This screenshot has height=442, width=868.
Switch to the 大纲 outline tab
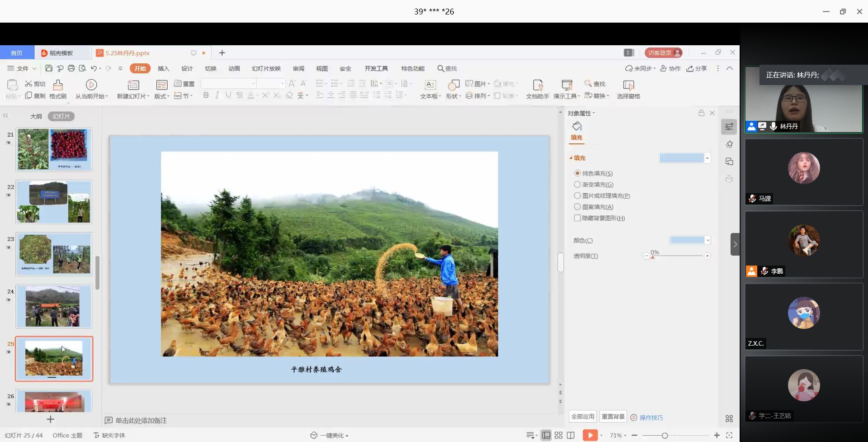(x=36, y=116)
